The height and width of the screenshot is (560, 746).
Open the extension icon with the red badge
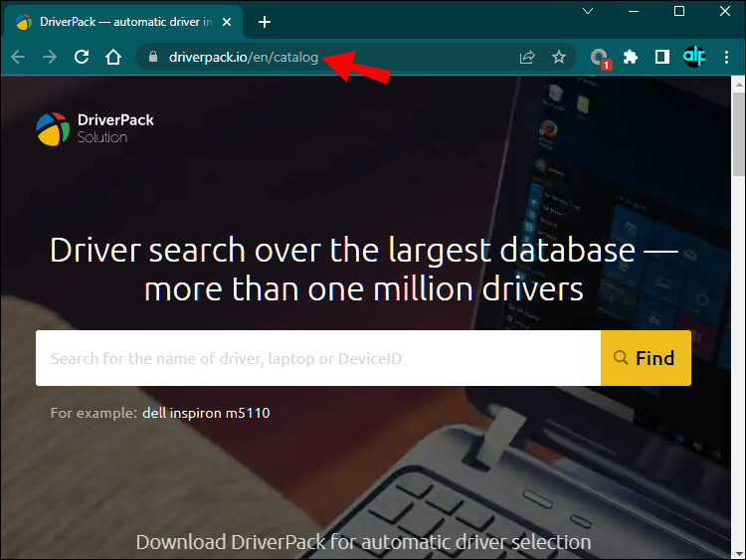tap(600, 58)
